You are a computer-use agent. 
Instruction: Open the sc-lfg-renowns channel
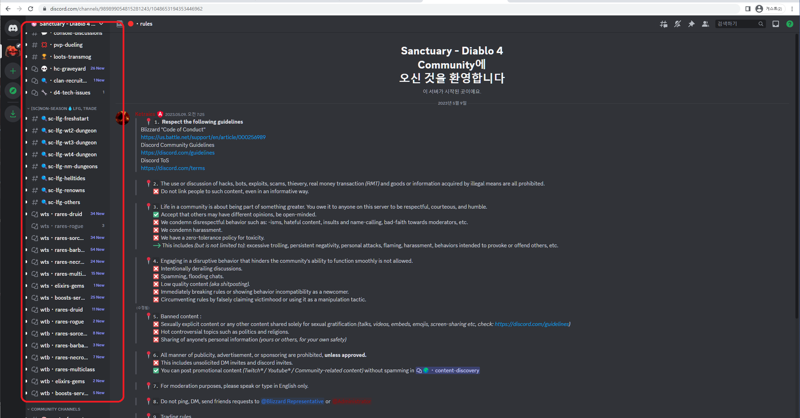point(66,190)
